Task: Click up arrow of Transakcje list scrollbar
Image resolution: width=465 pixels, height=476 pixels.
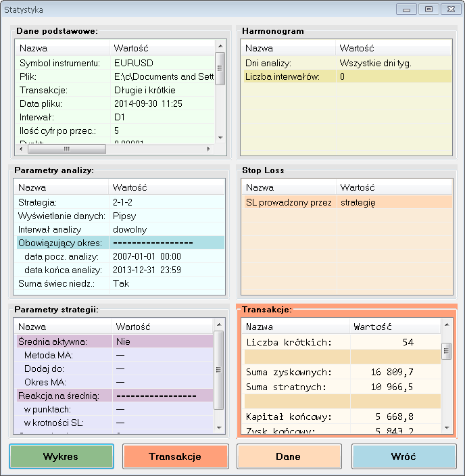Action: (x=447, y=325)
